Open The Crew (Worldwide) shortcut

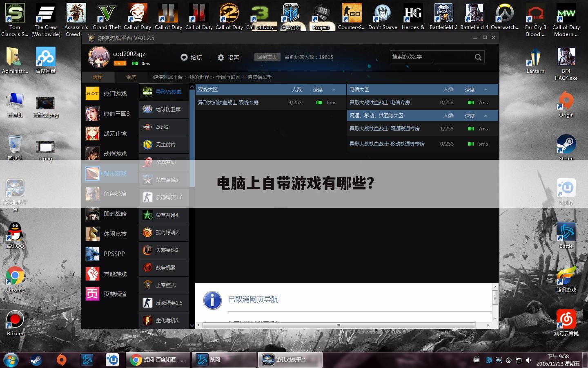click(46, 20)
